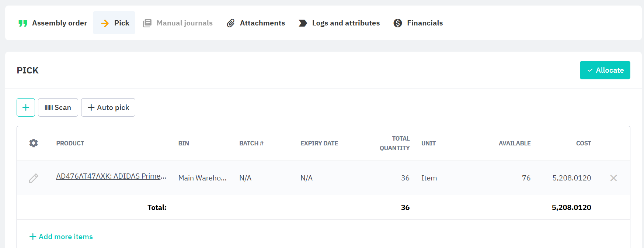
Task: Click the pencil edit icon on ADIDAS row
Action: (x=34, y=178)
